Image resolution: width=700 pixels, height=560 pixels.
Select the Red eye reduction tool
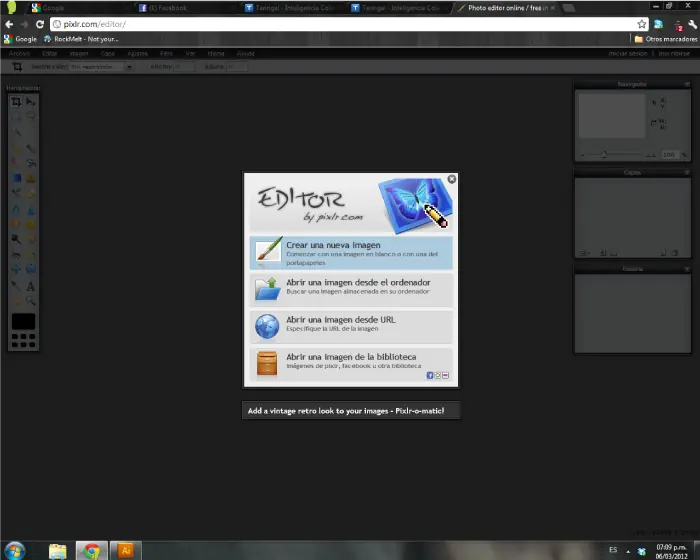coord(16,255)
